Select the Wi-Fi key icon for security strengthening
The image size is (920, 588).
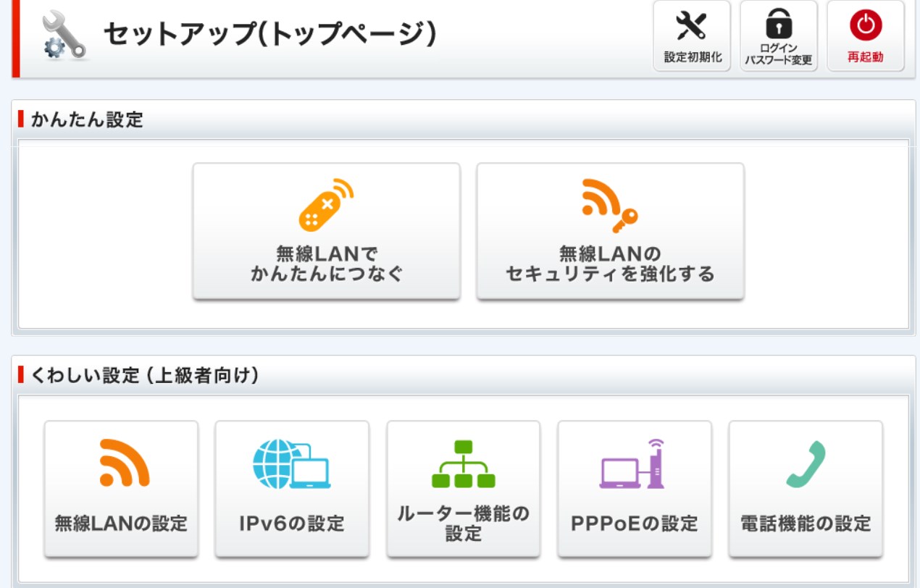coord(609,205)
